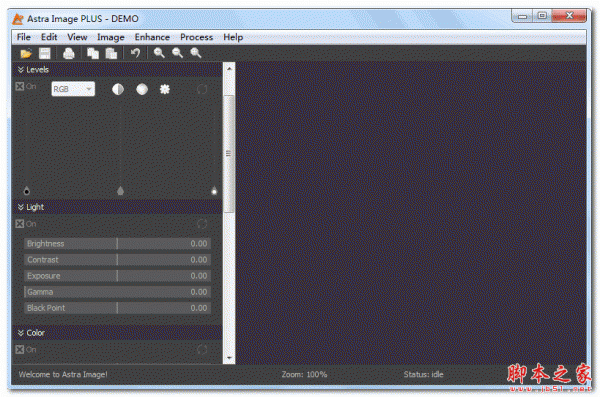600x397 pixels.
Task: Click the starburst auto Levels icon
Action: click(165, 89)
